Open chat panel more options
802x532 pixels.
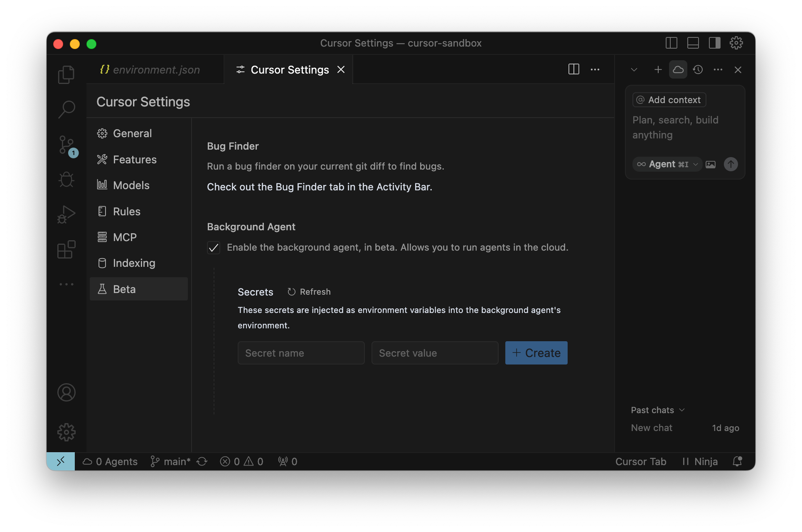(718, 69)
